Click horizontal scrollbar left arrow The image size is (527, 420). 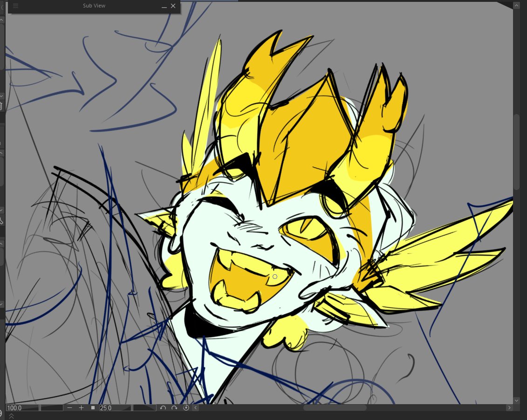196,408
